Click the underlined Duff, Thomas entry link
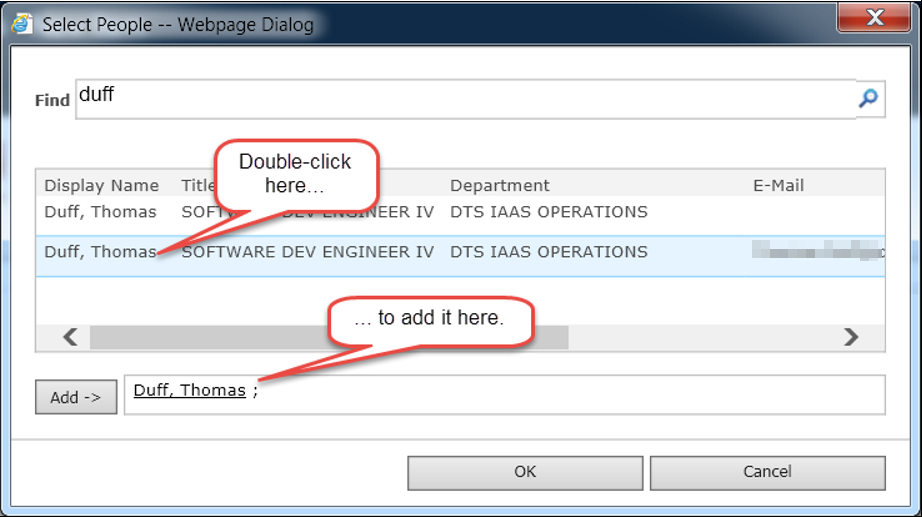Viewport: 922px width, 517px height. 189,391
